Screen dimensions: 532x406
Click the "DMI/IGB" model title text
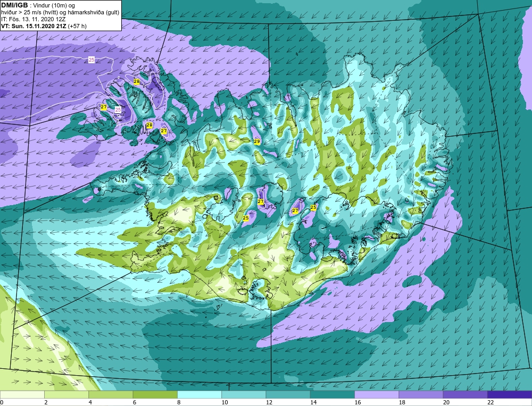[x=14, y=5]
